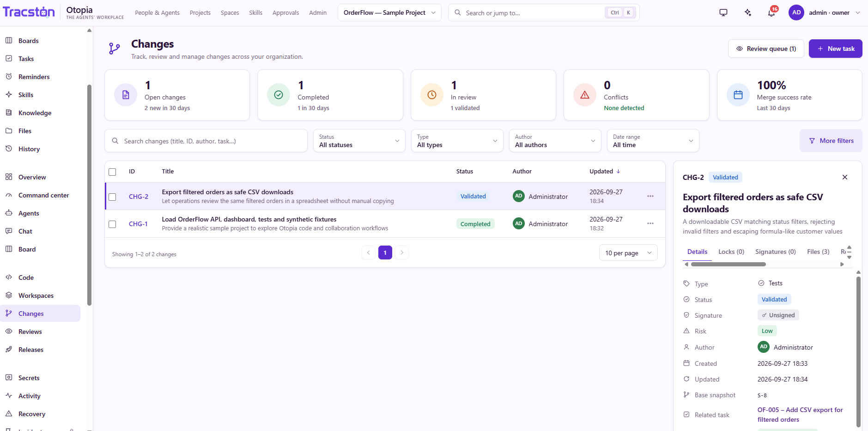
Task: Focus the Search changes input field
Action: [x=206, y=141]
